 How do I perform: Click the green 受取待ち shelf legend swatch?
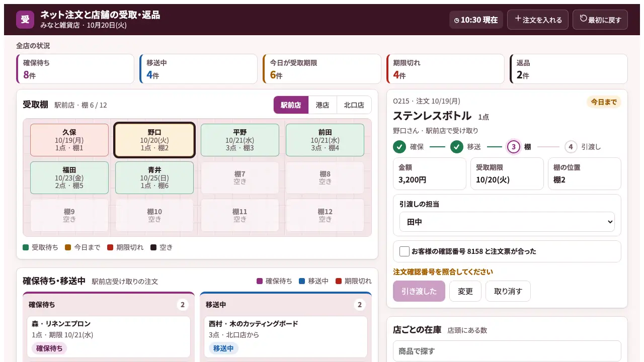tap(26, 247)
